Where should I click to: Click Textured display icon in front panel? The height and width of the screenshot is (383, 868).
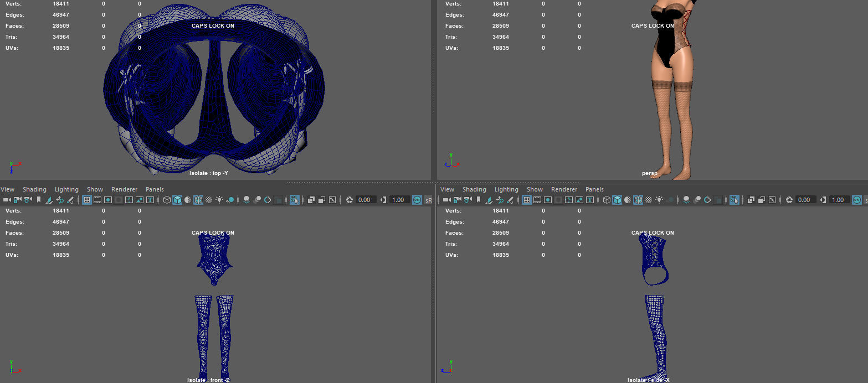(x=209, y=200)
